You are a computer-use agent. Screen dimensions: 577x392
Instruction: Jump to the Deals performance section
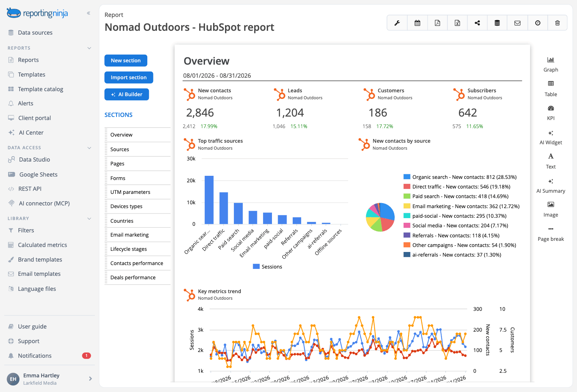coord(138,277)
